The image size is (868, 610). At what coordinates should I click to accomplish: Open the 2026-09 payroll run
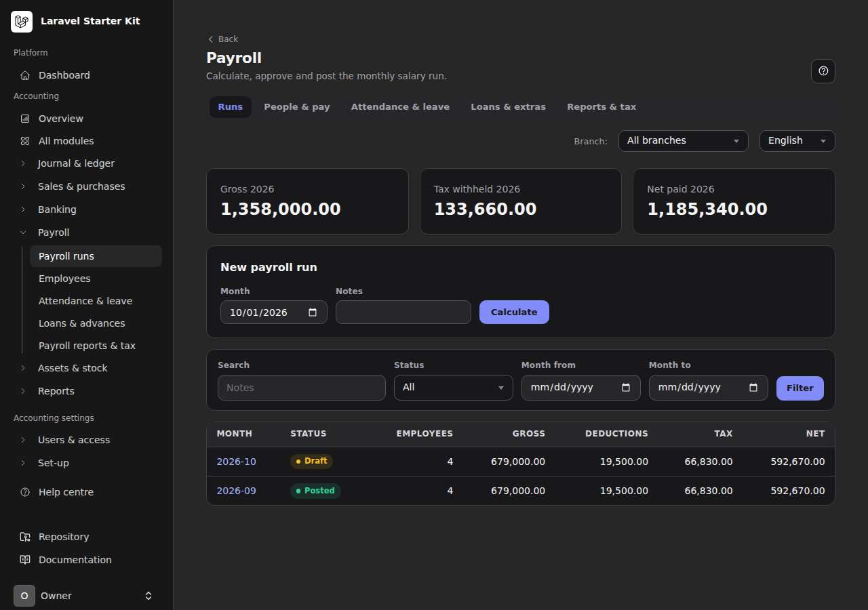tap(237, 491)
